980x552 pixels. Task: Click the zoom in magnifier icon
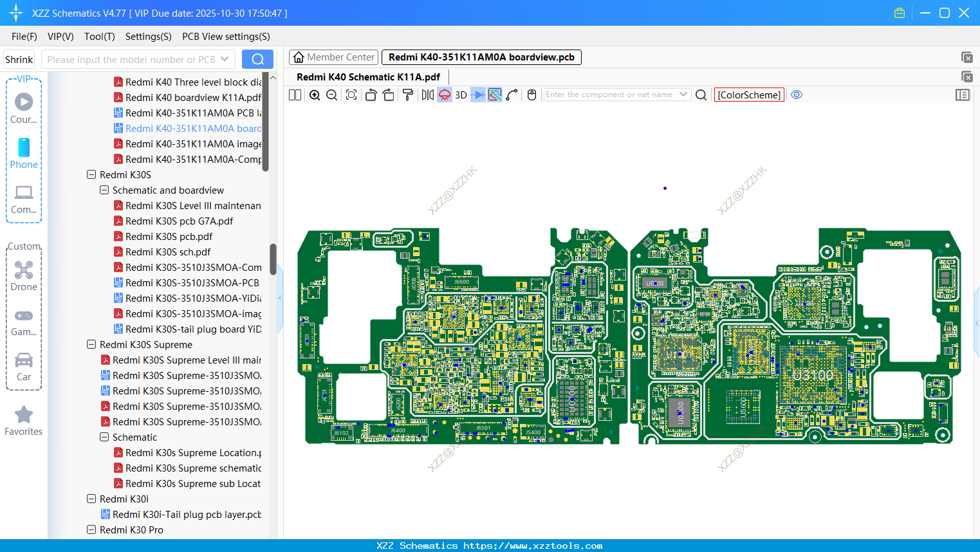[315, 95]
